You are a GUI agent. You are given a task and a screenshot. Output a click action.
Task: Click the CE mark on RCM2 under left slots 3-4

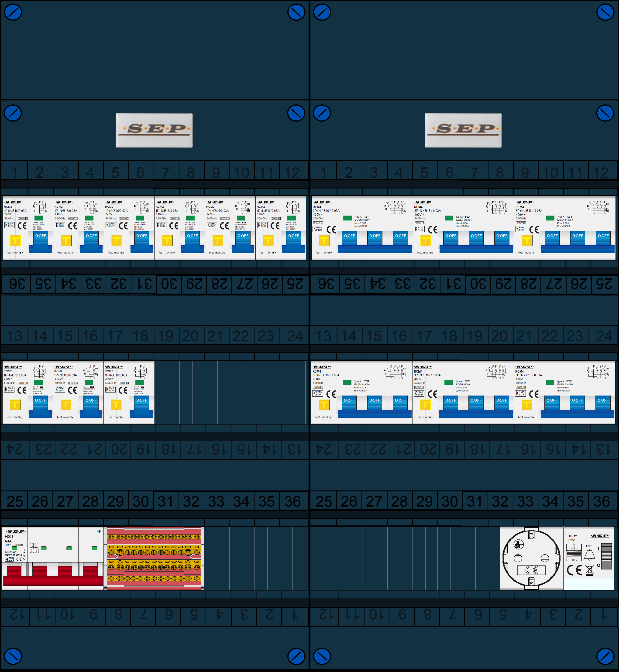(x=73, y=226)
